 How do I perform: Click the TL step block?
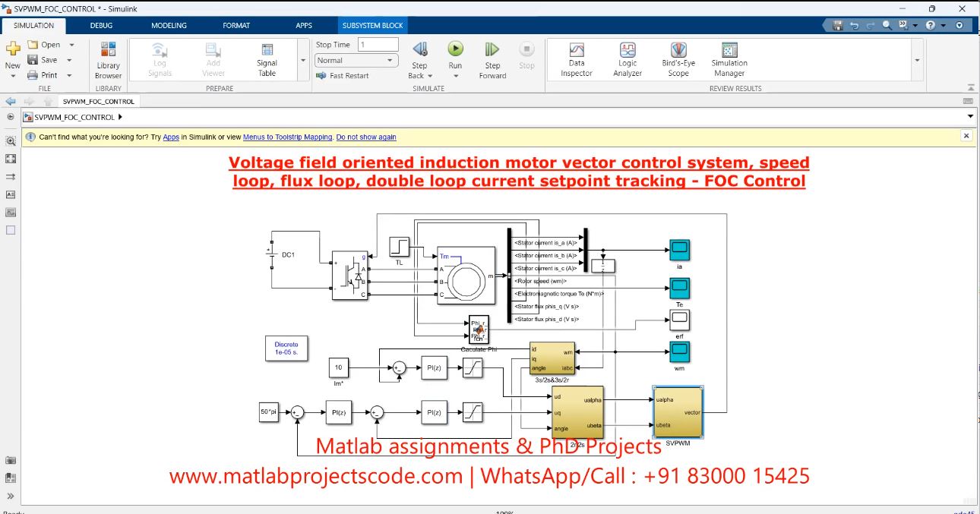tap(399, 246)
